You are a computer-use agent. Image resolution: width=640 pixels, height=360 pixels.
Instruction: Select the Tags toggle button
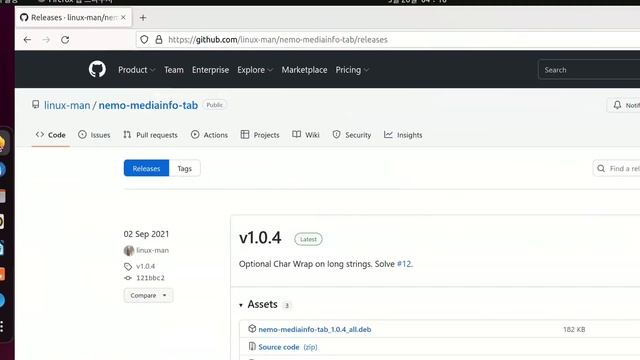(x=184, y=168)
